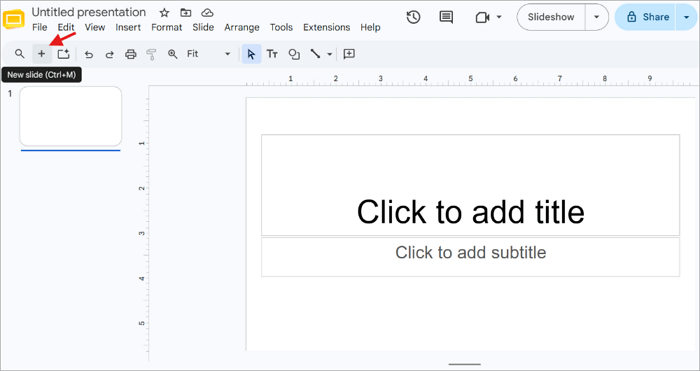Open the comments history icon
The image size is (700, 371).
click(446, 17)
